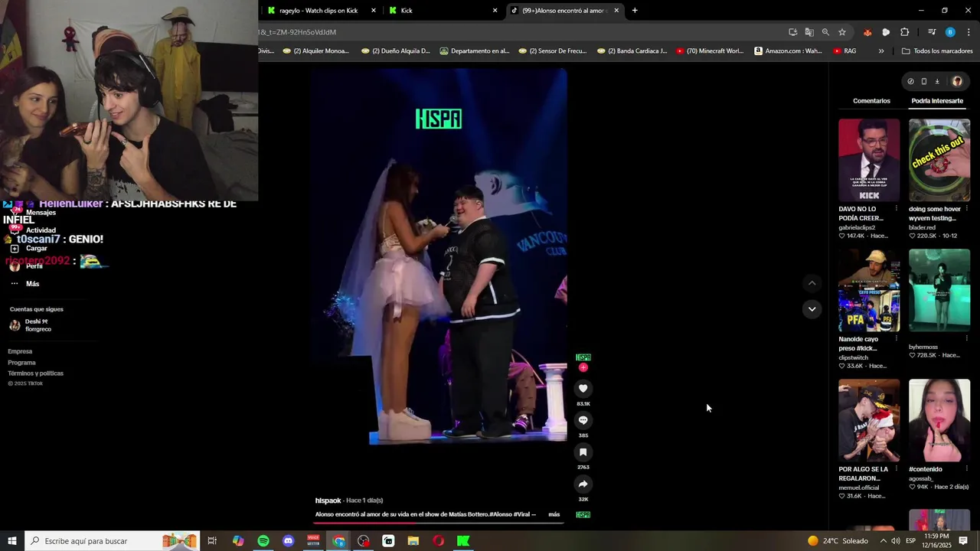The image size is (980, 551).
Task: Open options for #contenido video
Action: pyautogui.click(x=966, y=468)
